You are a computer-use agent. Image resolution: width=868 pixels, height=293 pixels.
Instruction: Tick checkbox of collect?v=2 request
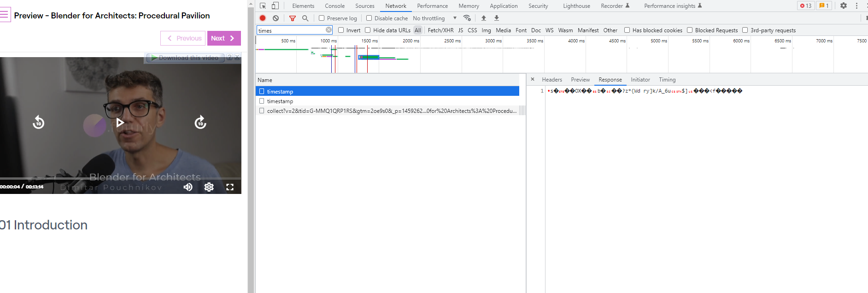click(x=262, y=111)
